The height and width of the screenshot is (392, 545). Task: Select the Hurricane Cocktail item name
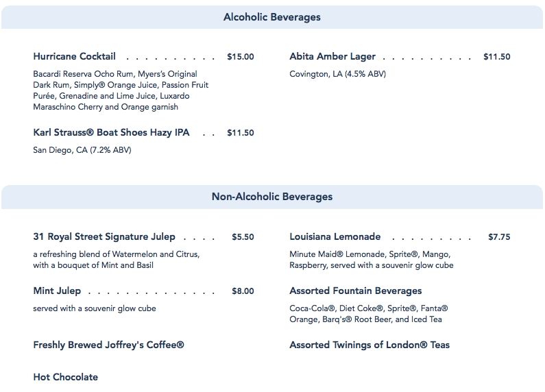74,57
